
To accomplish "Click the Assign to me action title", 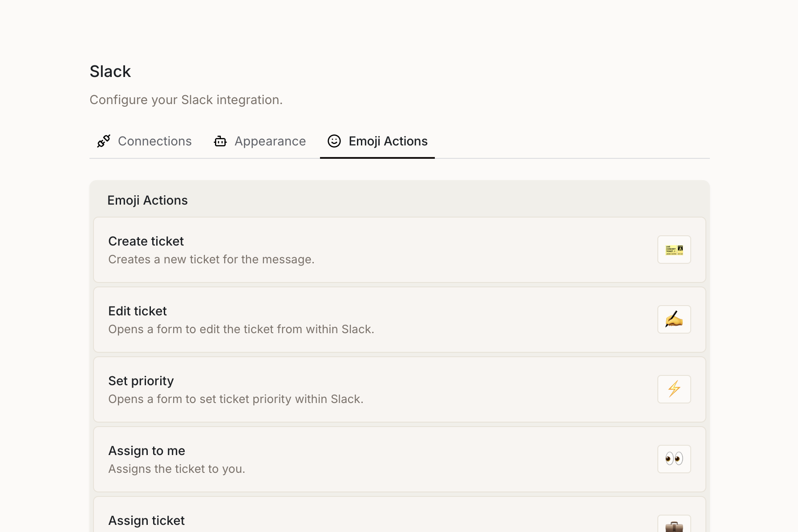I will [147, 451].
